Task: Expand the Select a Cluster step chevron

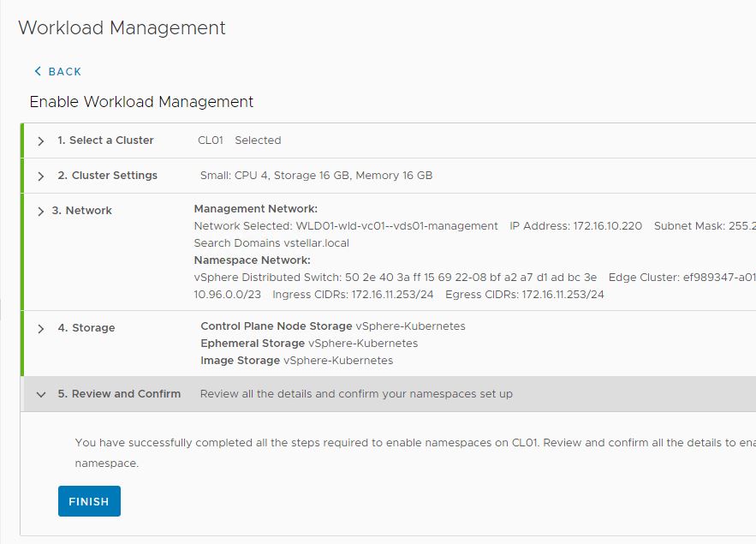Action: [x=40, y=141]
